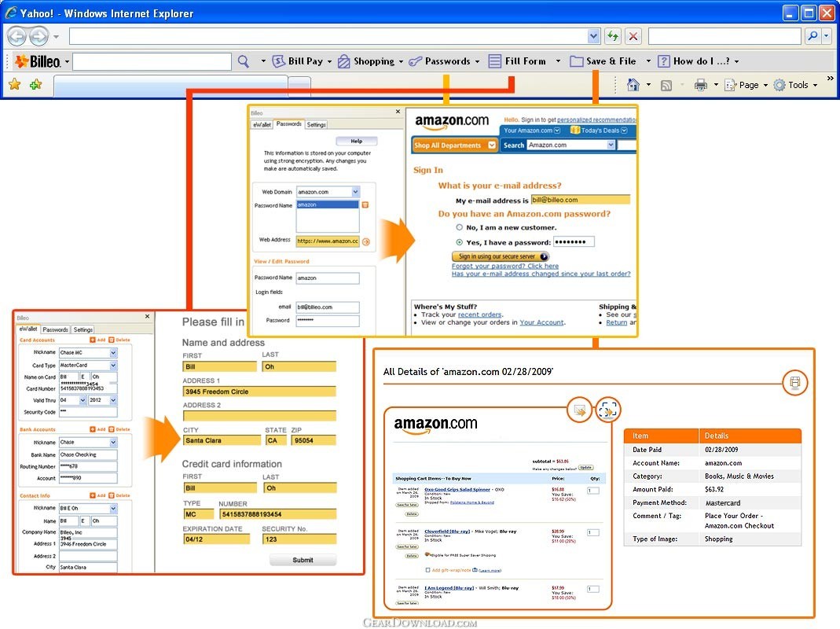The image size is (840, 629).
Task: Click the orange go arrow beside Web Address
Action: click(366, 242)
